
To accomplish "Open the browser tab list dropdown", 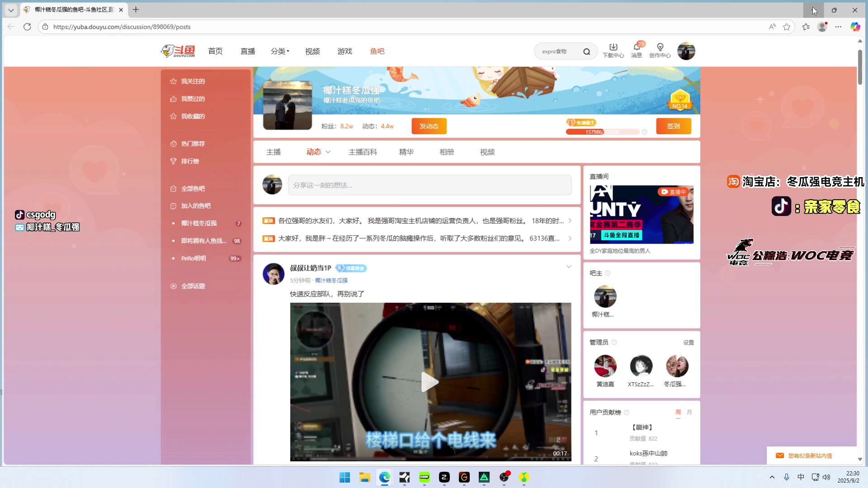I will [x=11, y=9].
